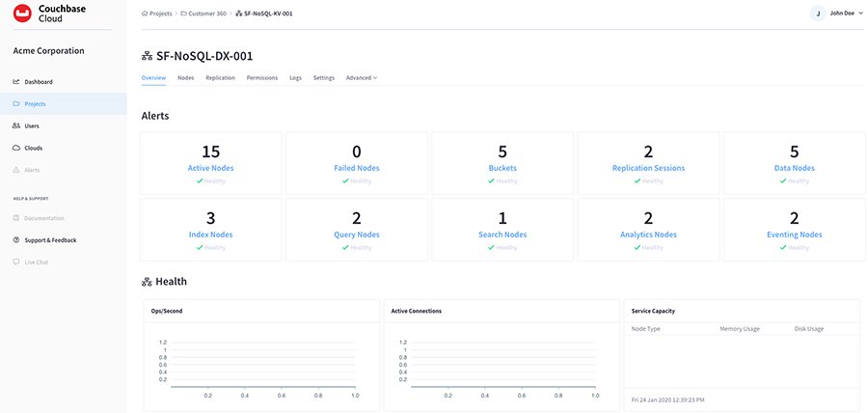The image size is (868, 413).
Task: Click the Replication Sessions link
Action: point(648,168)
